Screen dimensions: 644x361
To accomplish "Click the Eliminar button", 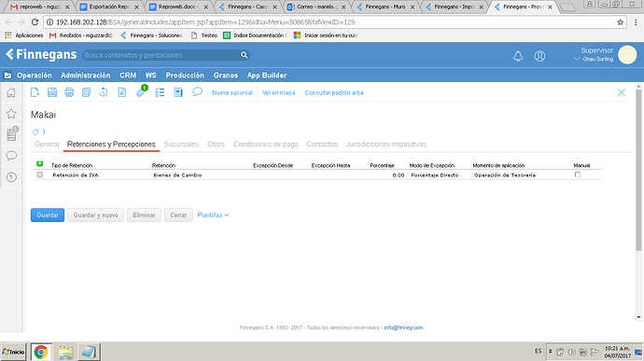I will [144, 215].
